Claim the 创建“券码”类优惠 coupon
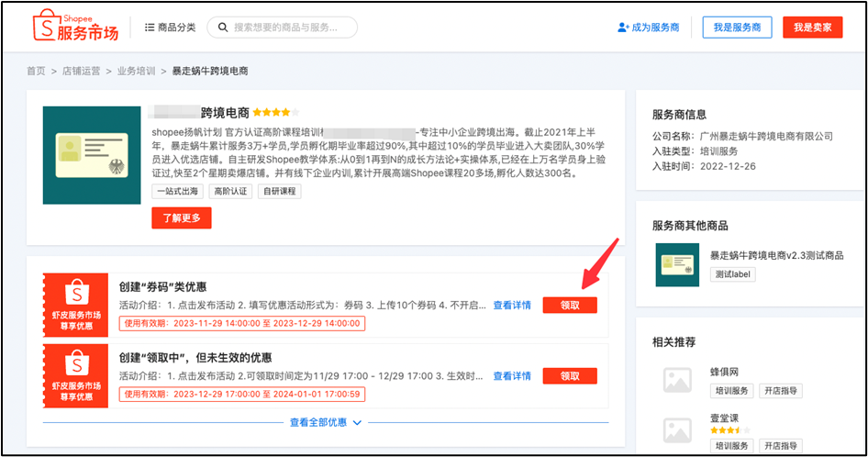Screen dimensions: 868x457 tap(570, 306)
